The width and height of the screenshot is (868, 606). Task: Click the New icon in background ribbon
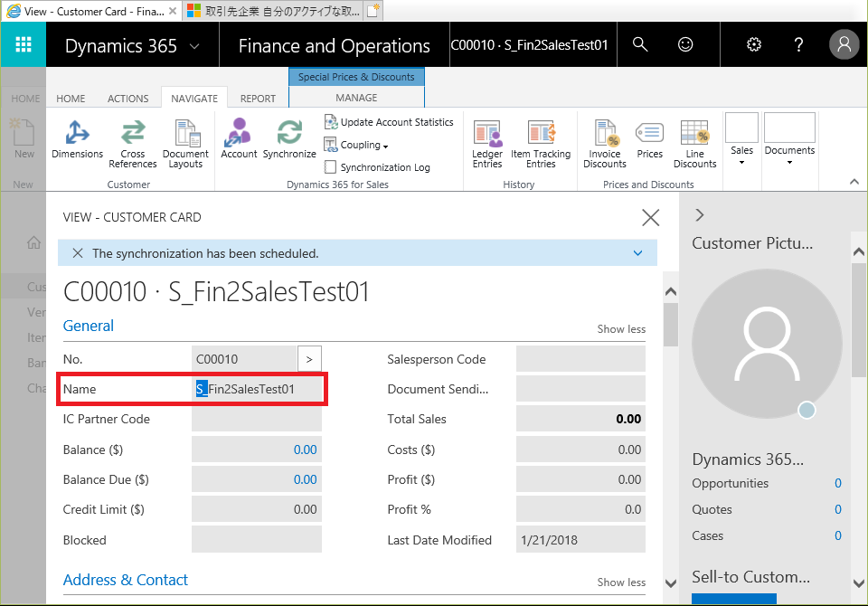pyautogui.click(x=24, y=138)
